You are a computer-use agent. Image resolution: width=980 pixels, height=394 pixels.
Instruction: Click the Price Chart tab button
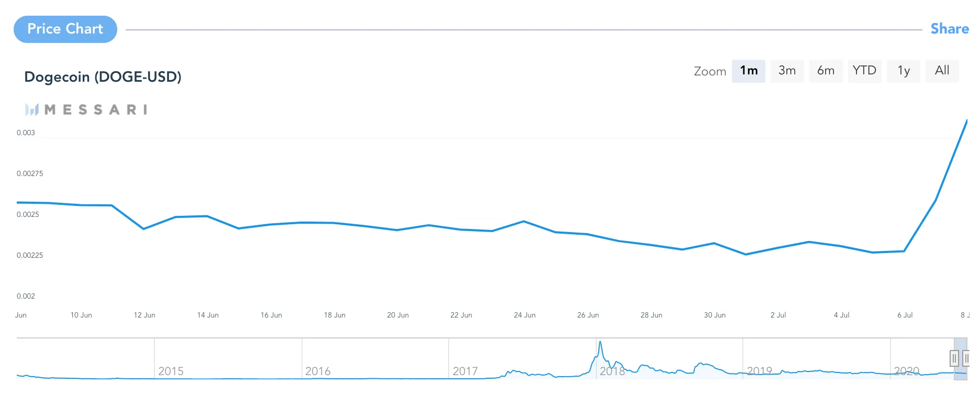point(65,29)
